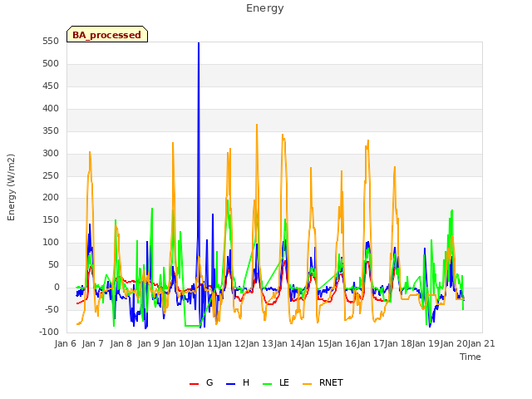Click the 200 y-axis tick label
Screen dimensions: 532x399
tap(51, 198)
